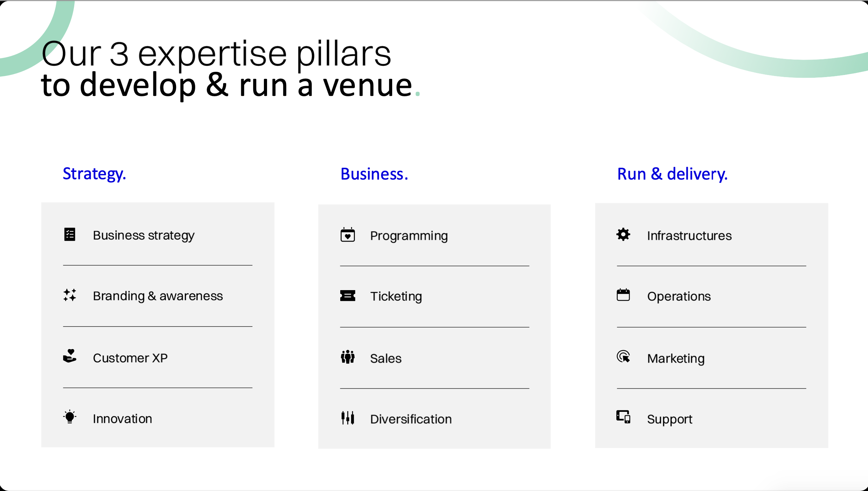Click the lightbulb icon next to Innovation
868x491 pixels.
(70, 417)
